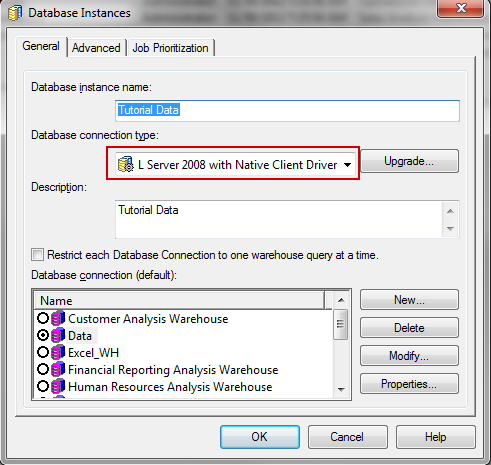The image size is (491, 465).
Task: Click the connection list scroll down arrow
Action: (x=341, y=389)
